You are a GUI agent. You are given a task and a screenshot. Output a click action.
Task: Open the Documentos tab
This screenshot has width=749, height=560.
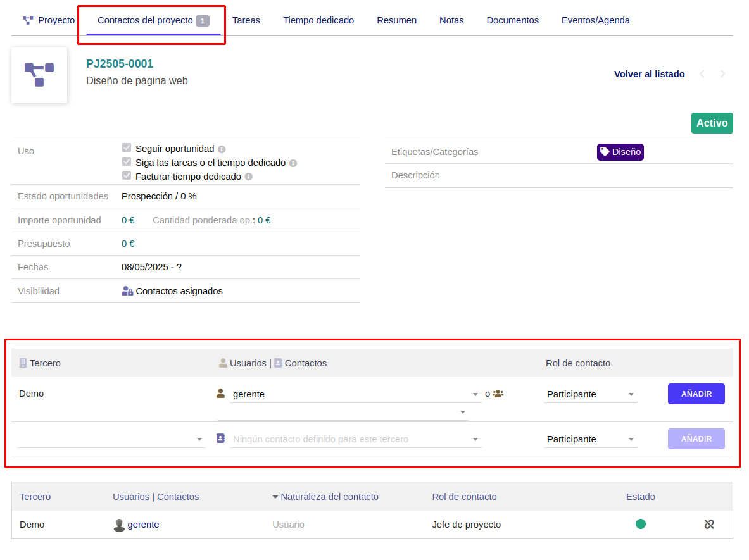[x=512, y=20]
